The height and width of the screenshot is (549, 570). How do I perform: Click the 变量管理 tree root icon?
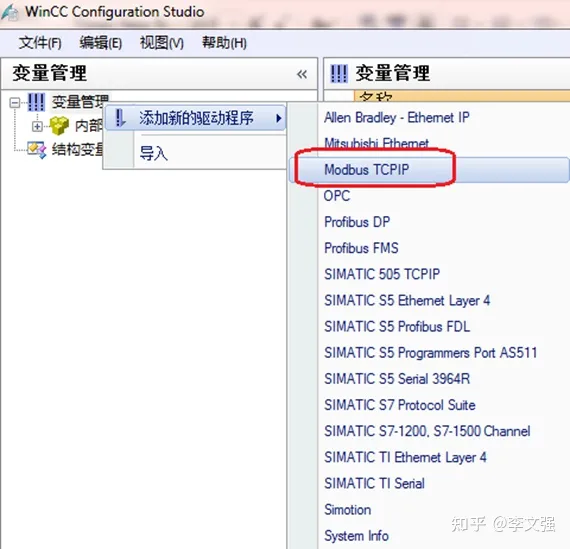pyautogui.click(x=37, y=102)
